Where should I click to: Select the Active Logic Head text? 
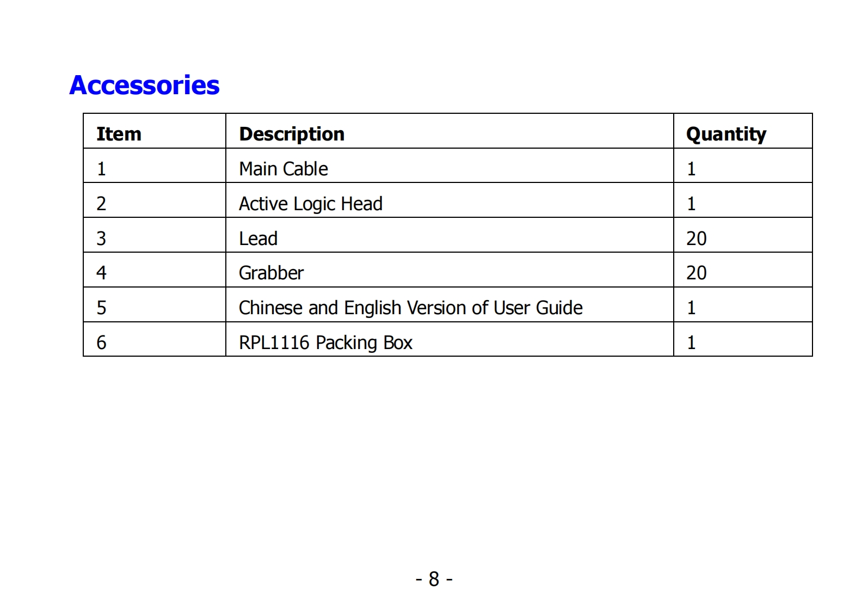pos(311,204)
